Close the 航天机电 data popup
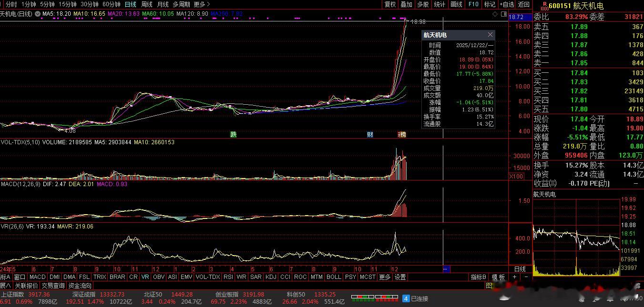 point(490,35)
